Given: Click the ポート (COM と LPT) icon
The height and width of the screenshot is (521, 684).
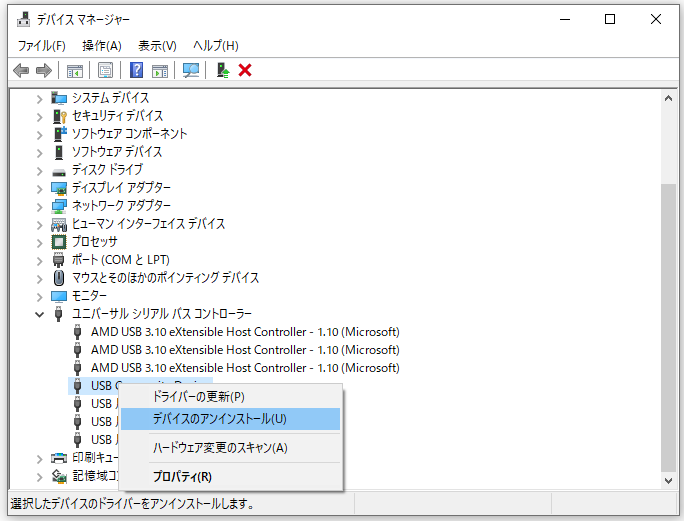Looking at the screenshot, I should click(x=58, y=260).
